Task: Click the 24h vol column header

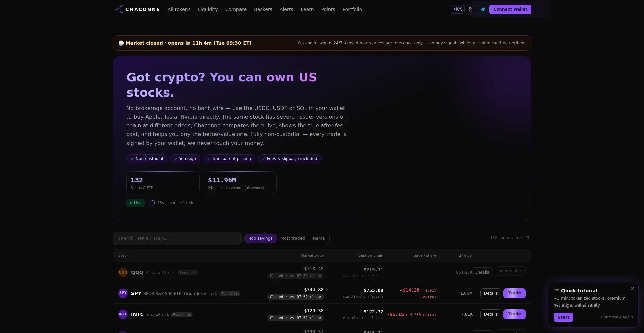Action: (466, 256)
